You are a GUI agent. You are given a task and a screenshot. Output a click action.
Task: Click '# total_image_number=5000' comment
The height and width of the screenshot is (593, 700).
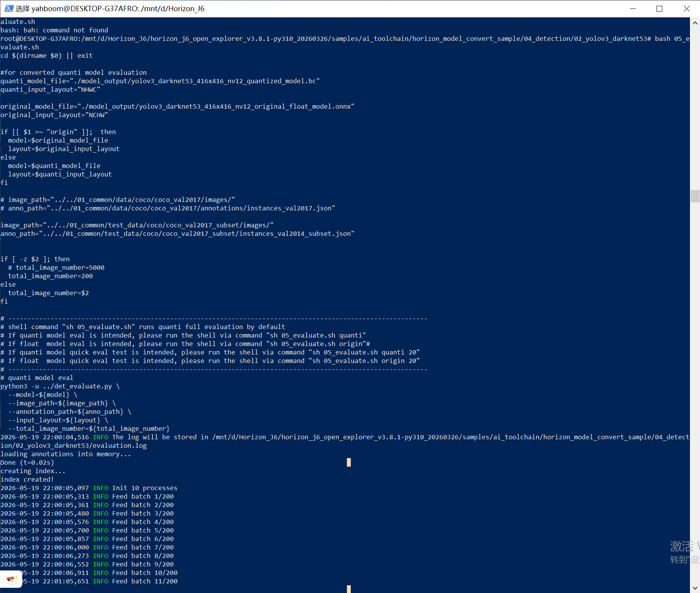pyautogui.click(x=56, y=267)
